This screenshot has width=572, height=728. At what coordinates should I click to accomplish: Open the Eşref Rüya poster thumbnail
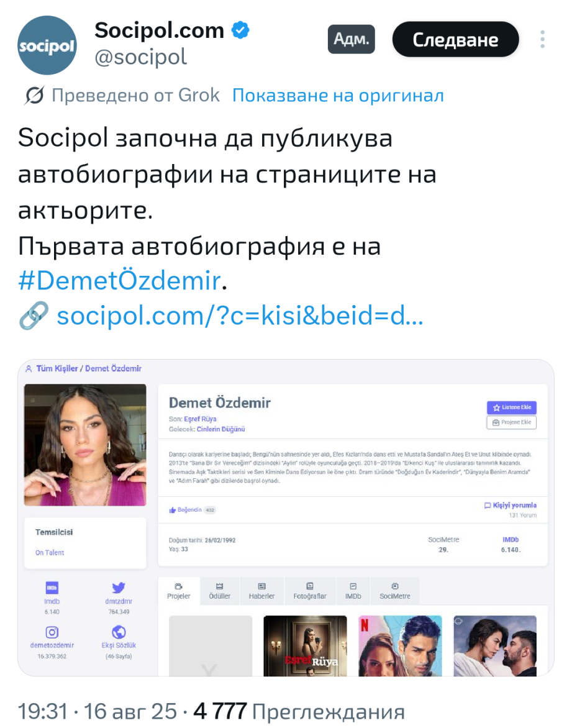click(x=305, y=646)
